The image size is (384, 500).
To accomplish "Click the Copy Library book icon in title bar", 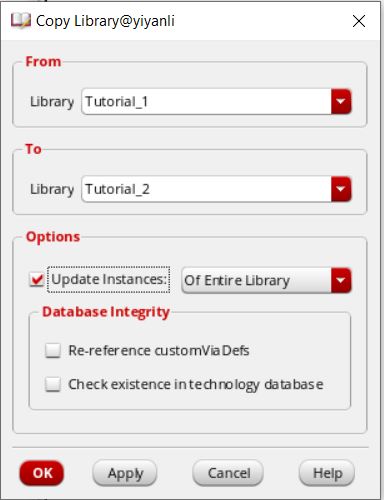I will point(21,21).
